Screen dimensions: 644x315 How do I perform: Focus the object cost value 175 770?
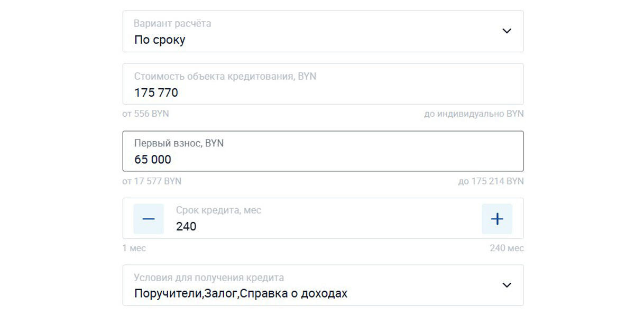[156, 93]
